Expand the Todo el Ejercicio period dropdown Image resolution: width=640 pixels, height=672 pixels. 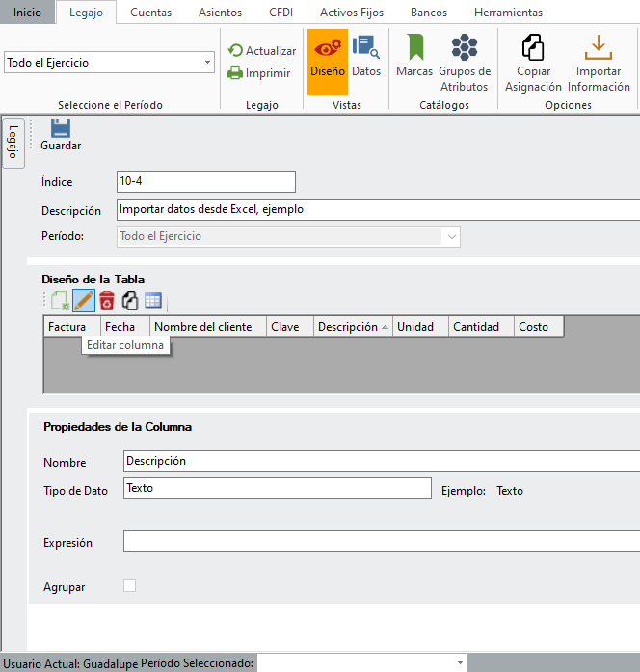(208, 63)
